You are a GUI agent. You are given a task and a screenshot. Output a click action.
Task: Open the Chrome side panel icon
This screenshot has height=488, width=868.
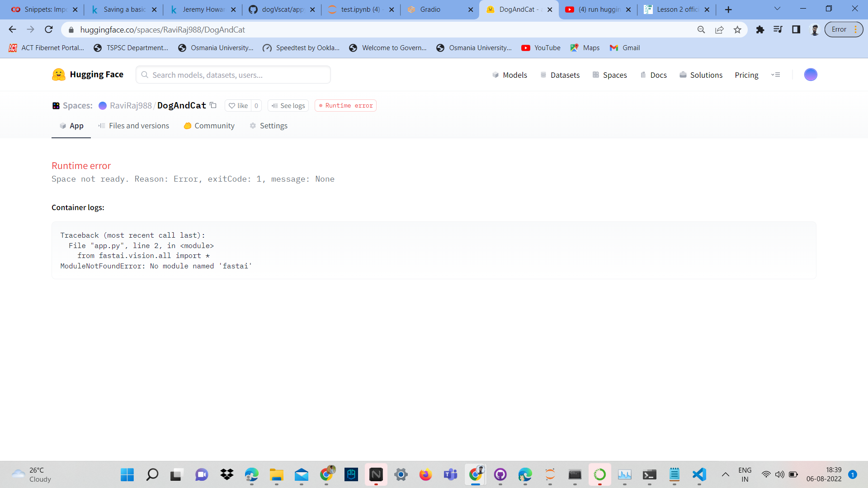(x=796, y=30)
